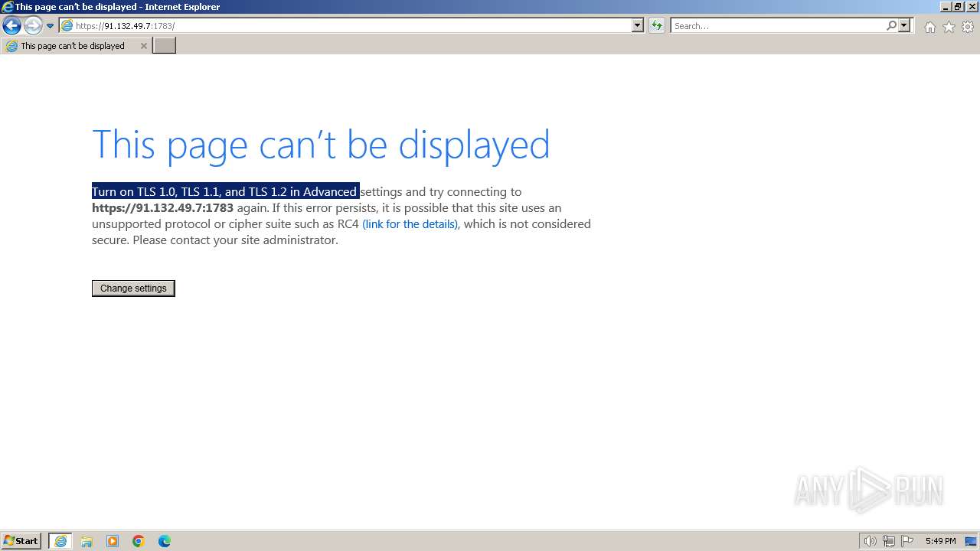Launch Google Chrome from taskbar
The width and height of the screenshot is (980, 551).
[139, 541]
